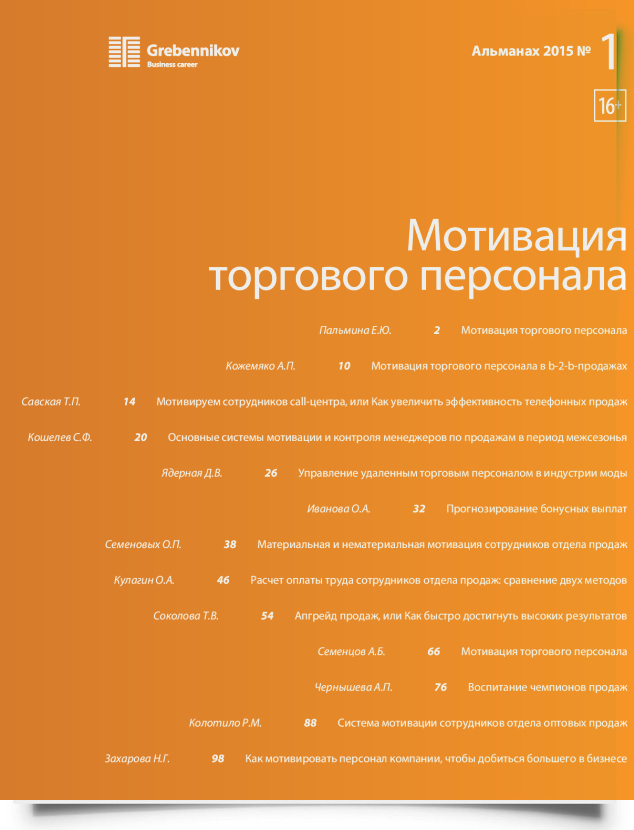Select author 'Ядерная Д.В.'
Image resolution: width=634 pixels, height=830 pixels.
tap(192, 473)
